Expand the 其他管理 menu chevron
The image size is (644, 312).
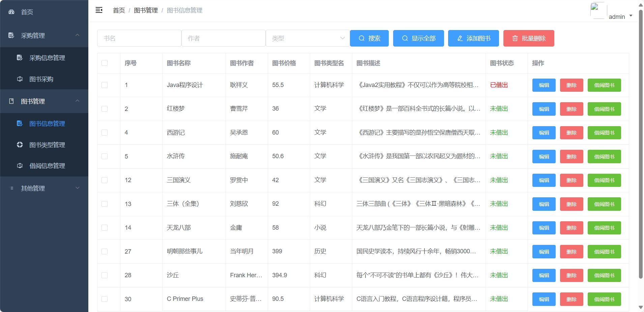77,188
